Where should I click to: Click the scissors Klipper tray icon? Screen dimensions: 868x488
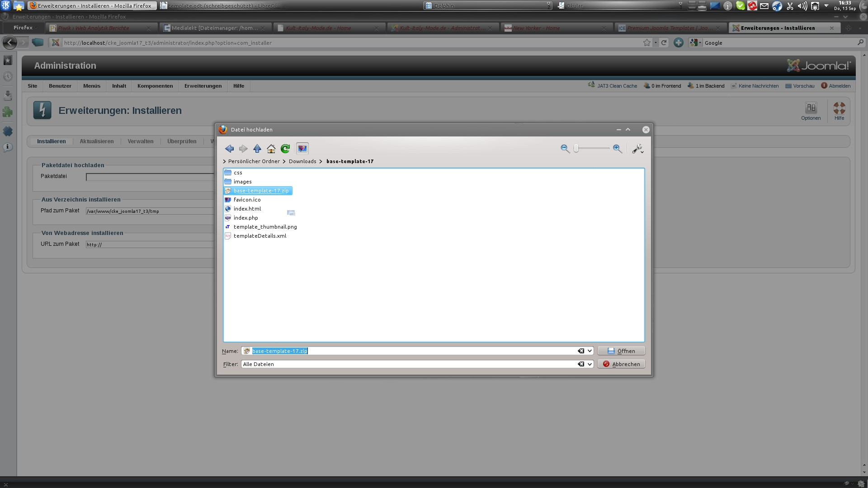coord(790,6)
